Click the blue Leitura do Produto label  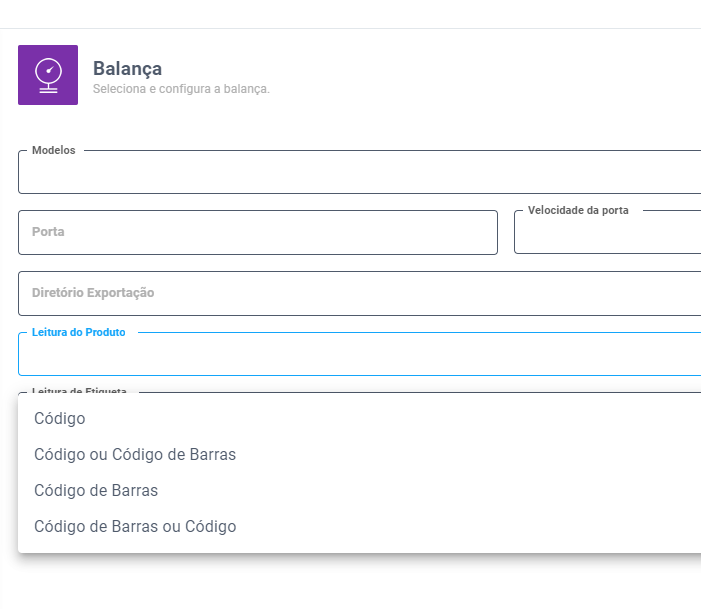click(79, 332)
